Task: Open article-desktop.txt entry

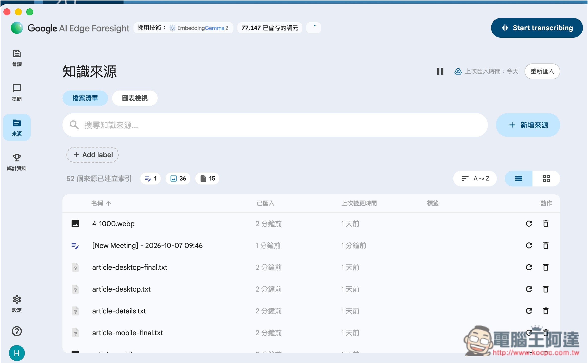Action: tap(311, 289)
